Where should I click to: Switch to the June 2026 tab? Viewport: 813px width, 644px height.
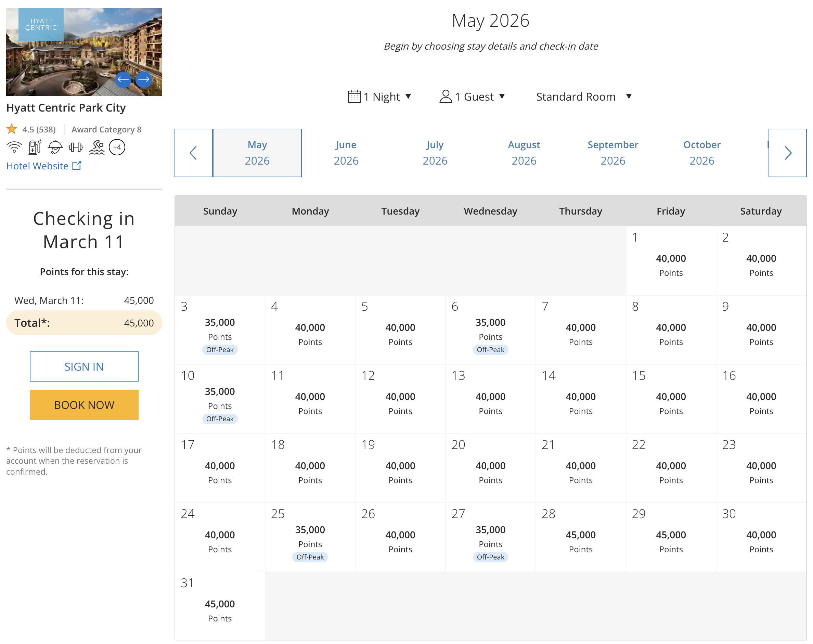click(346, 153)
